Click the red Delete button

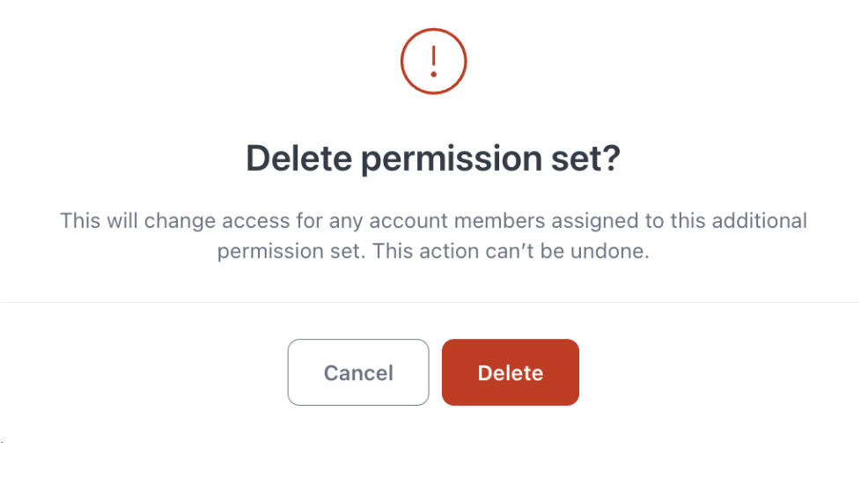pos(511,372)
